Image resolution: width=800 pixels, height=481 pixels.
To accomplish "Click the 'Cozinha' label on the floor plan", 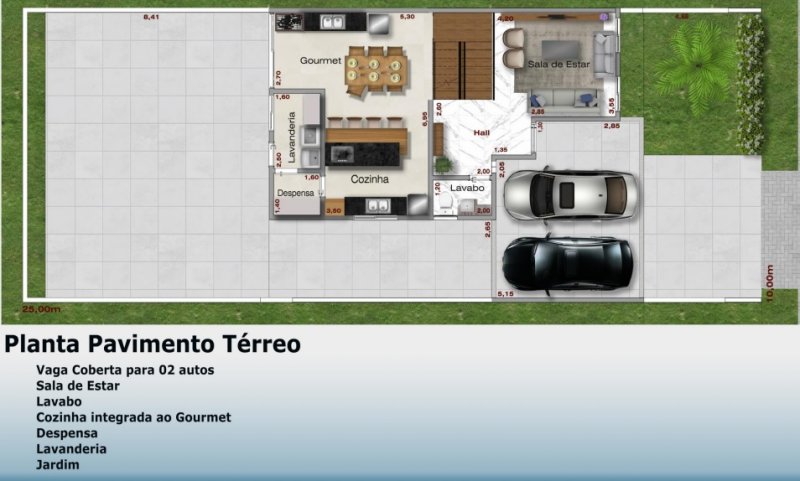I will tap(369, 179).
